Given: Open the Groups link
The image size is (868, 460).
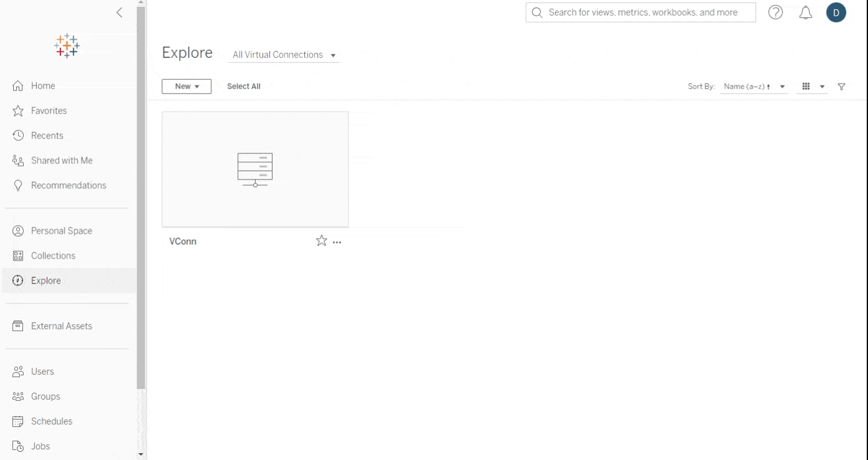Looking at the screenshot, I should 46,396.
